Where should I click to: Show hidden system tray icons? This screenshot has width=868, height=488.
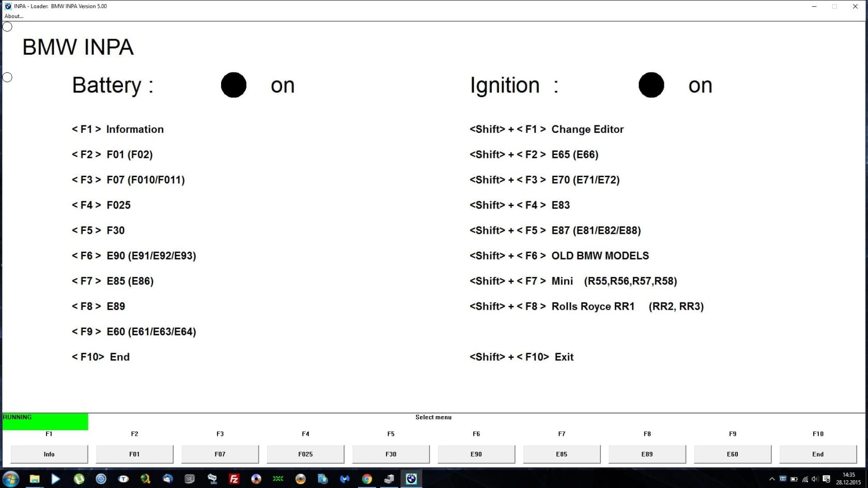(772, 479)
